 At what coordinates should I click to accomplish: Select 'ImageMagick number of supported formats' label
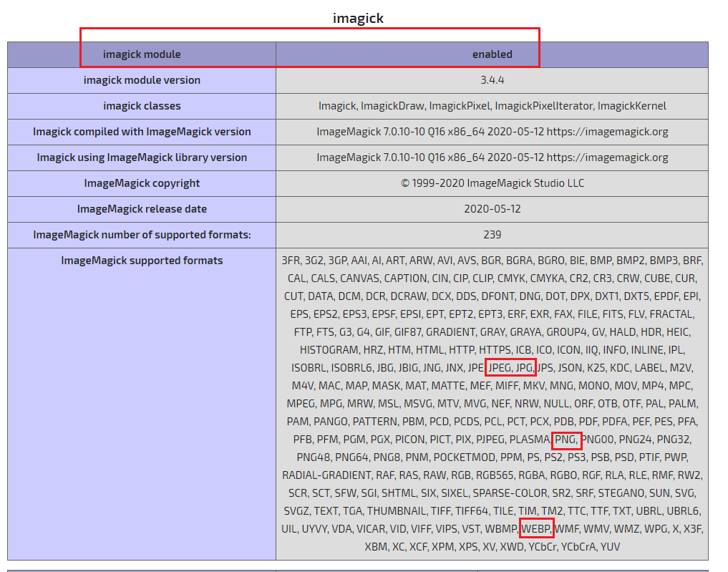[142, 235]
